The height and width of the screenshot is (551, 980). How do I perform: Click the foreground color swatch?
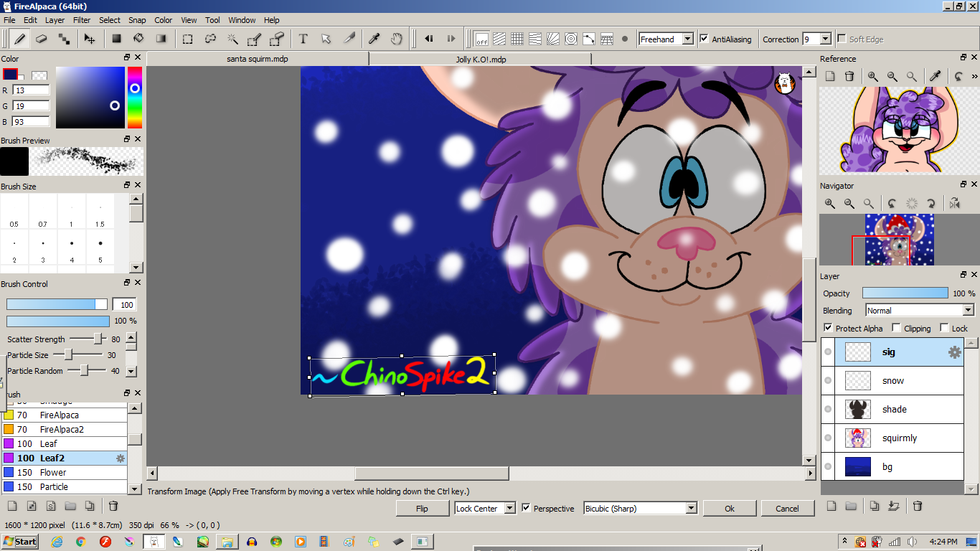click(10, 74)
